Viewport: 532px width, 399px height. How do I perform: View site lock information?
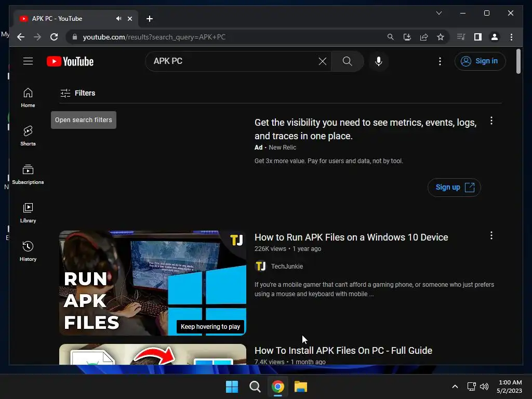point(75,37)
